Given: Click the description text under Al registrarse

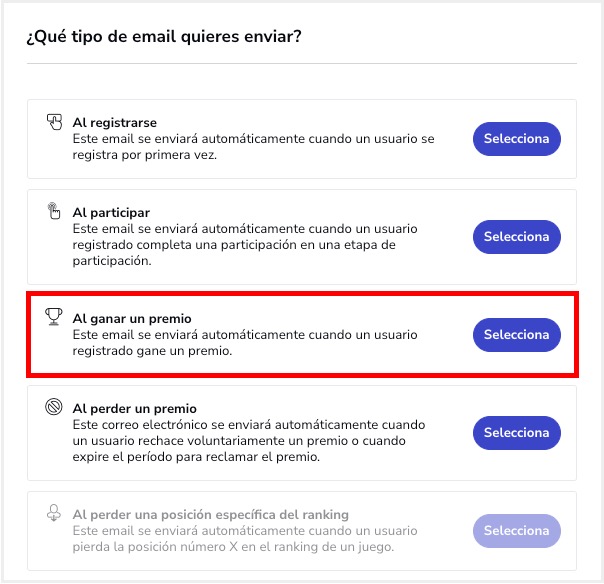Looking at the screenshot, I should [253, 147].
